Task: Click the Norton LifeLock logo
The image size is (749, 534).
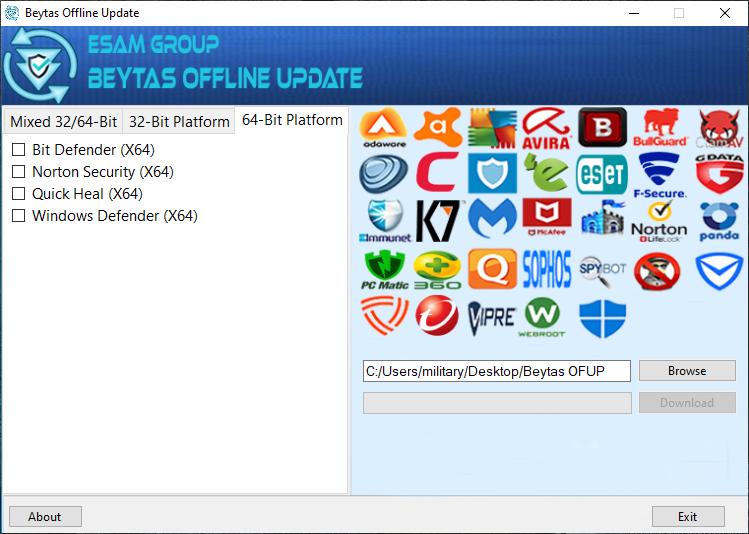Action: pos(659,221)
